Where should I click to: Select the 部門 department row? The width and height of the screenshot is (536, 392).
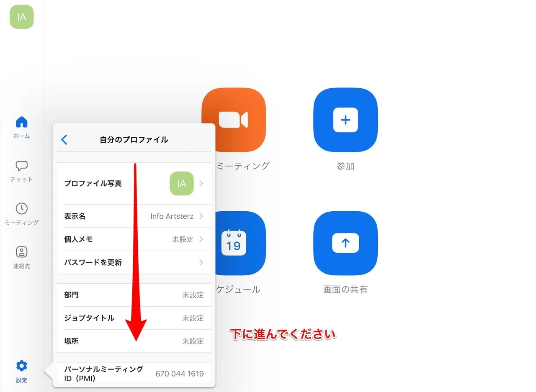[x=134, y=295]
